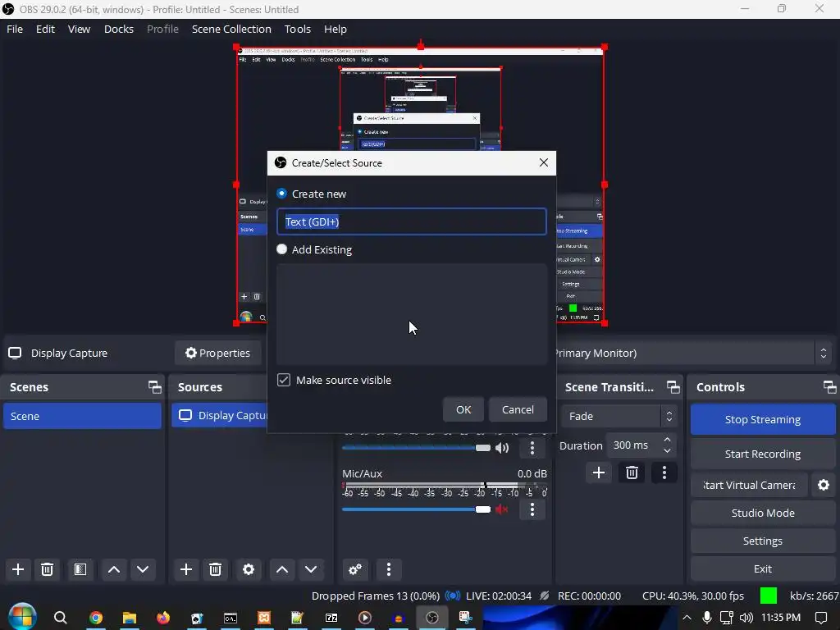Viewport: 840px width, 630px height.
Task: Show hidden system tray icons chevron
Action: (687, 618)
